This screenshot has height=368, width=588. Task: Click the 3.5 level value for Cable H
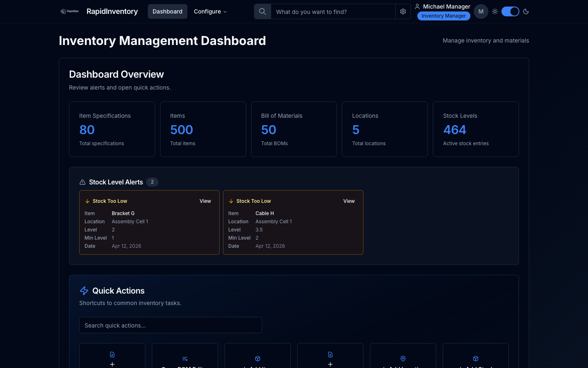pyautogui.click(x=259, y=230)
